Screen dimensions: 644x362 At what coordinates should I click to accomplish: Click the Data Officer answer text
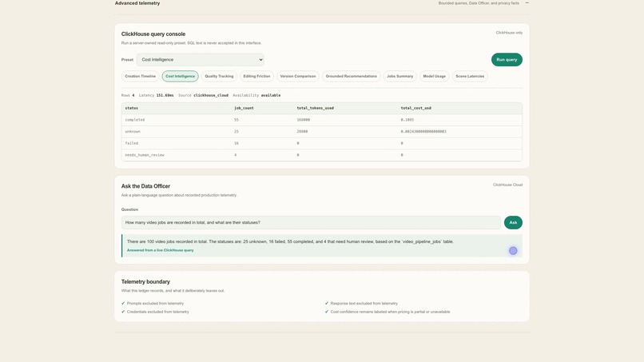290,241
